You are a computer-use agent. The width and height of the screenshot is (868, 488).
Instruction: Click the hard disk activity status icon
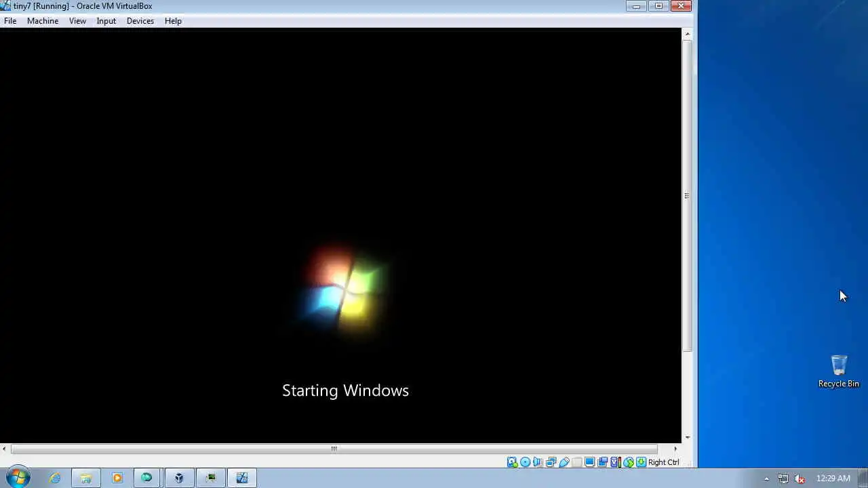pos(512,462)
